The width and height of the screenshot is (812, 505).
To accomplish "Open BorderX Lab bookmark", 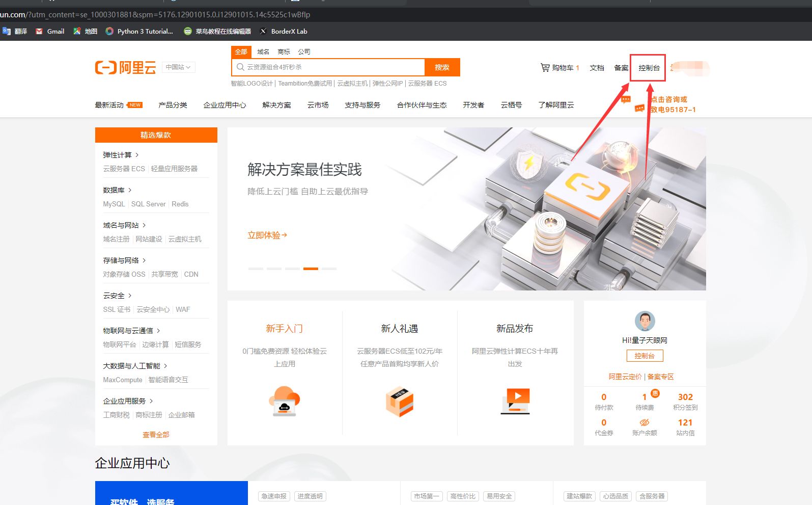I will (x=284, y=31).
